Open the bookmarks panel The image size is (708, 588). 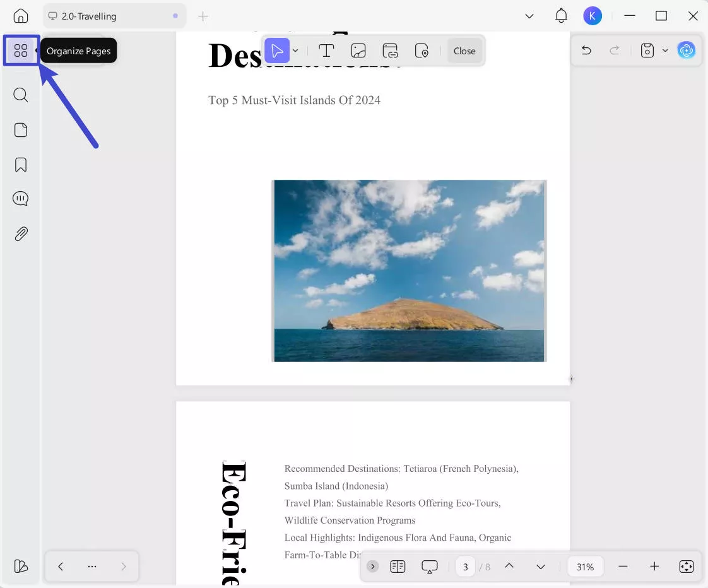click(21, 165)
